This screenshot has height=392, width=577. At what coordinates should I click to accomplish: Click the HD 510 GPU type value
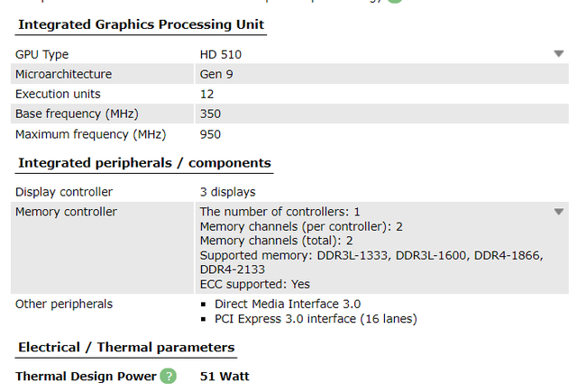tap(221, 54)
